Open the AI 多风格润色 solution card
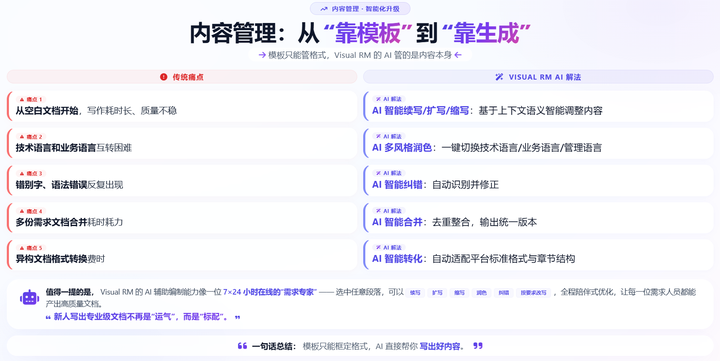 pyautogui.click(x=538, y=143)
